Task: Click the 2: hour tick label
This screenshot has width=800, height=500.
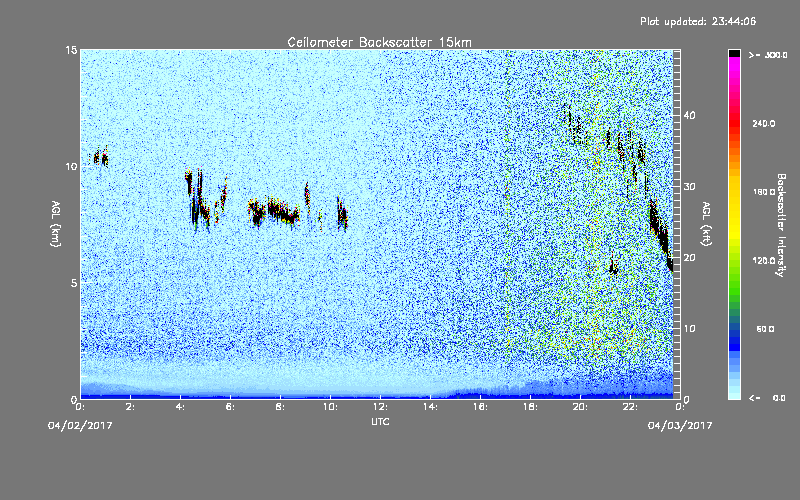Action: click(x=131, y=407)
